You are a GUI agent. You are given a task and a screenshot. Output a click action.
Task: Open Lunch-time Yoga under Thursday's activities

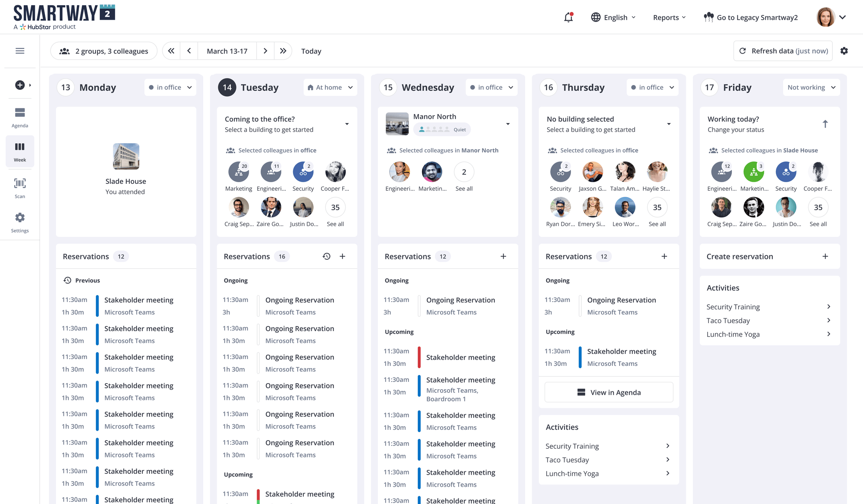(x=608, y=474)
